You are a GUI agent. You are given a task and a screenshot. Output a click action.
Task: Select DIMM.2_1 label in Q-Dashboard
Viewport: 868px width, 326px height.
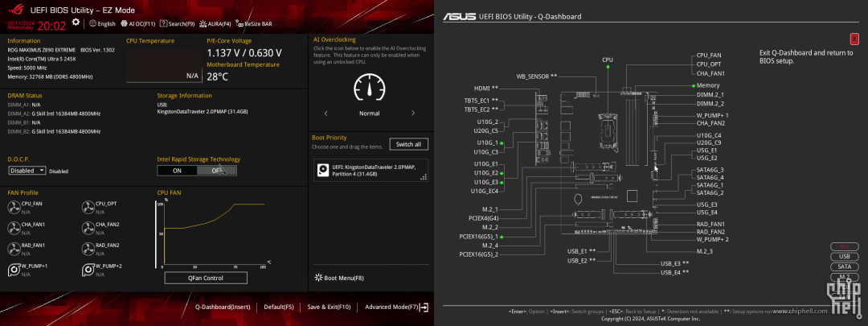[710, 95]
